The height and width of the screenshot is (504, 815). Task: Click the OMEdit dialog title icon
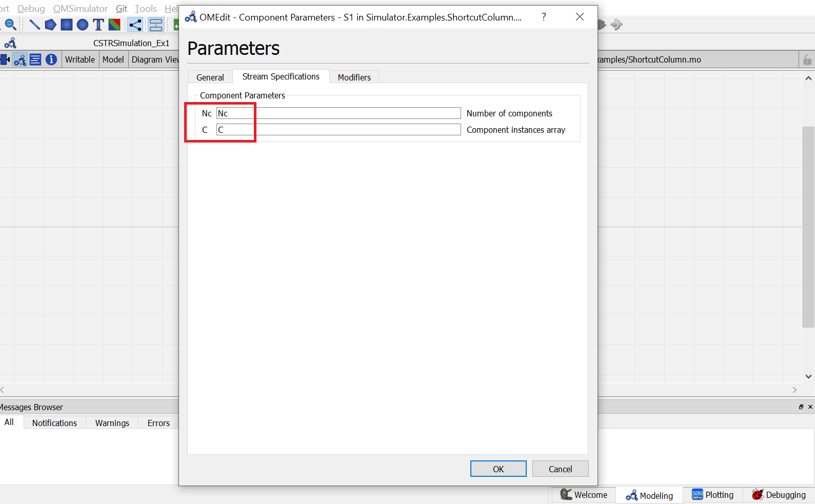(191, 17)
